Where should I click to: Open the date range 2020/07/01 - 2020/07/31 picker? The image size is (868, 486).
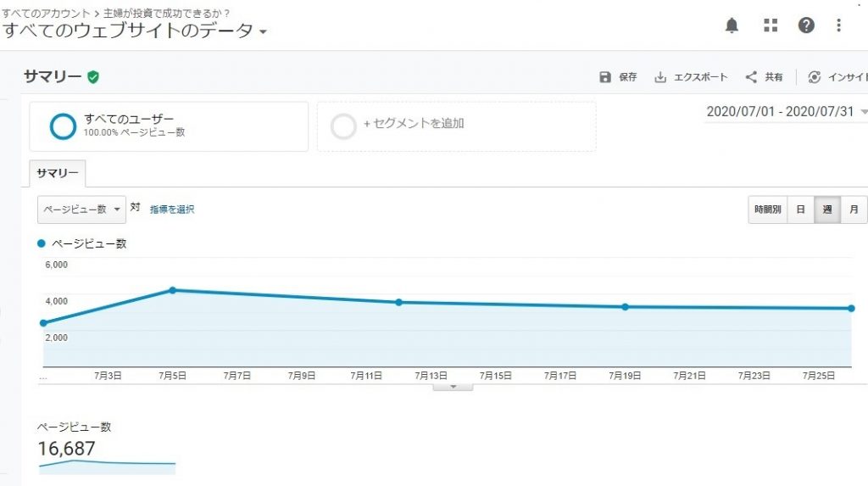(786, 111)
